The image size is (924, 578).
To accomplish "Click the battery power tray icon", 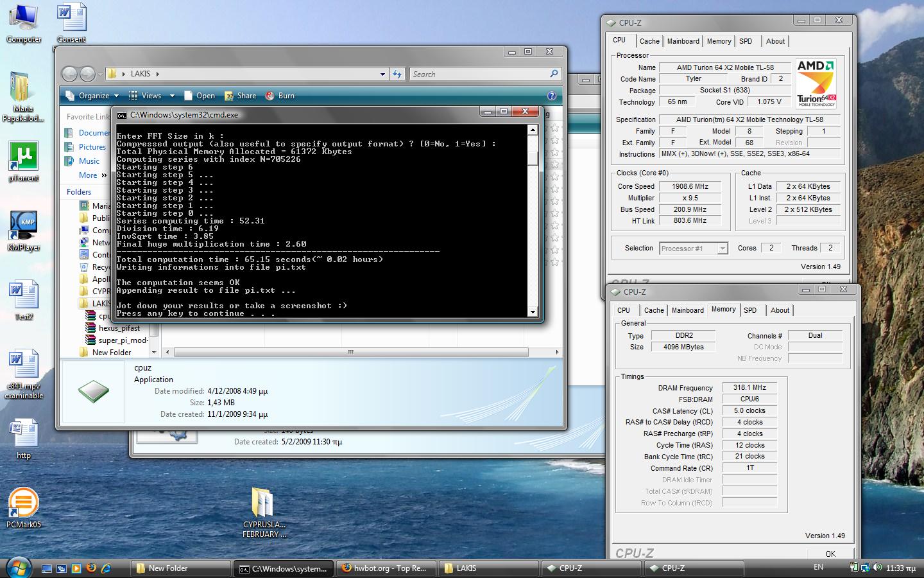I will click(x=854, y=568).
